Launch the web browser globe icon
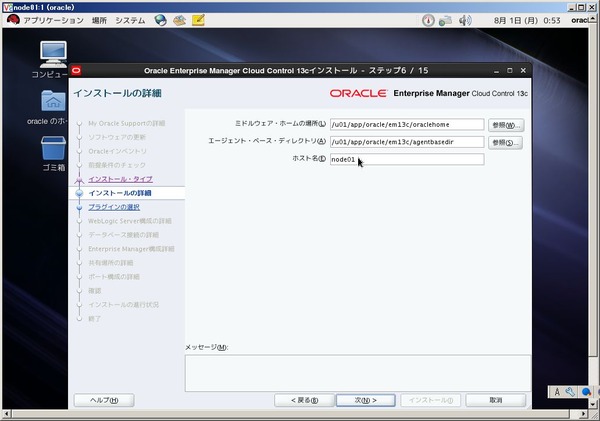Viewport: 600px width, 421px height. pos(160,20)
